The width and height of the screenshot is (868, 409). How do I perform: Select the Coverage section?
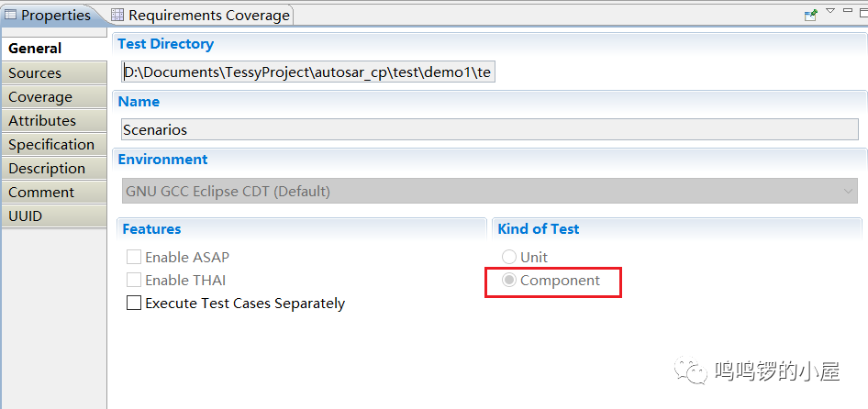pyautogui.click(x=40, y=97)
